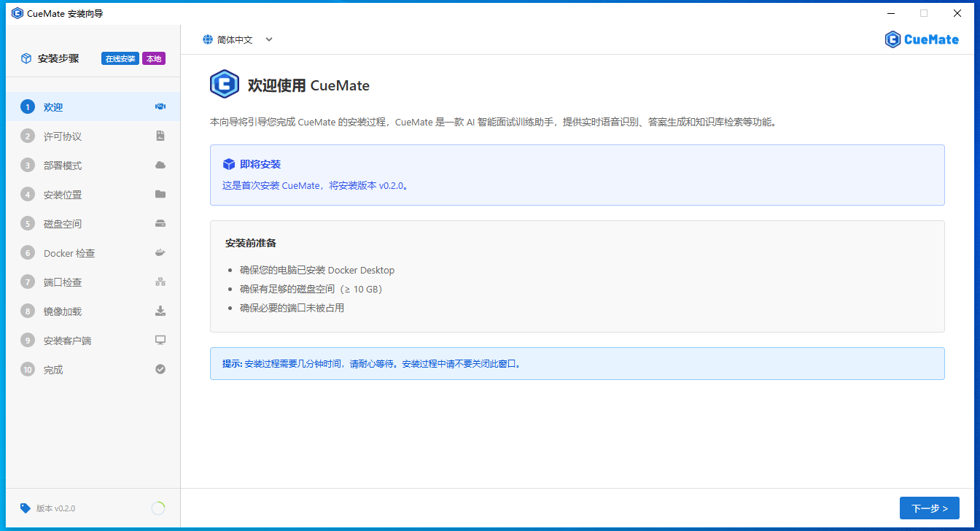The height and width of the screenshot is (531, 980).
Task: Click the checkmark icon beside 完成
Action: click(x=160, y=369)
